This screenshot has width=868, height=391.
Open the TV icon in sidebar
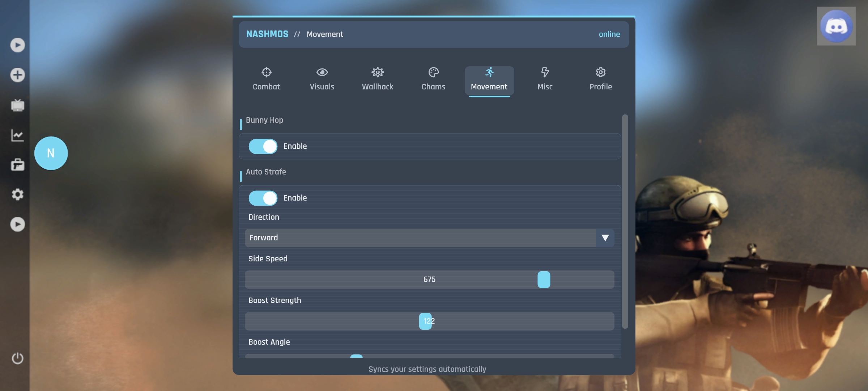click(17, 105)
